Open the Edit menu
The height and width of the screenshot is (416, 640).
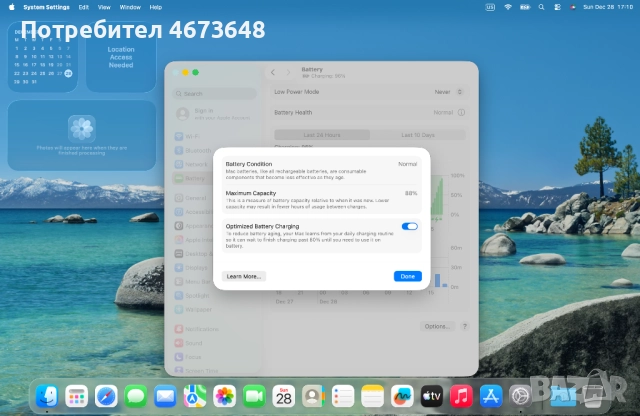(84, 7)
